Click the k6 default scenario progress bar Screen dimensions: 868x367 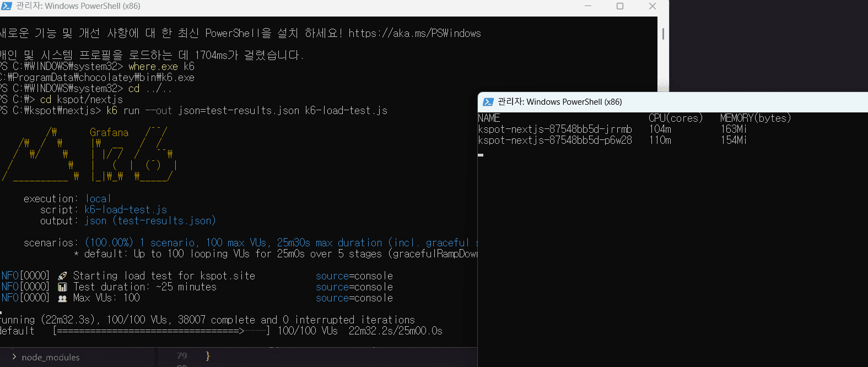[x=163, y=331]
